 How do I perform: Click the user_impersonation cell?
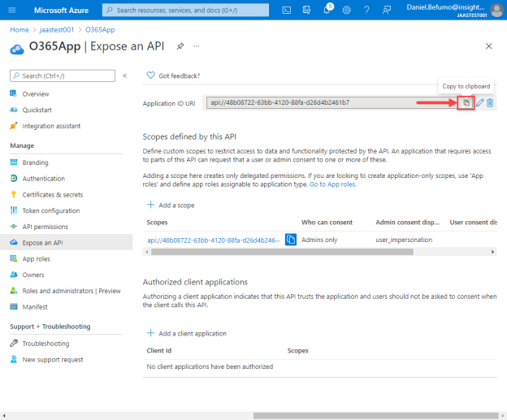[404, 240]
